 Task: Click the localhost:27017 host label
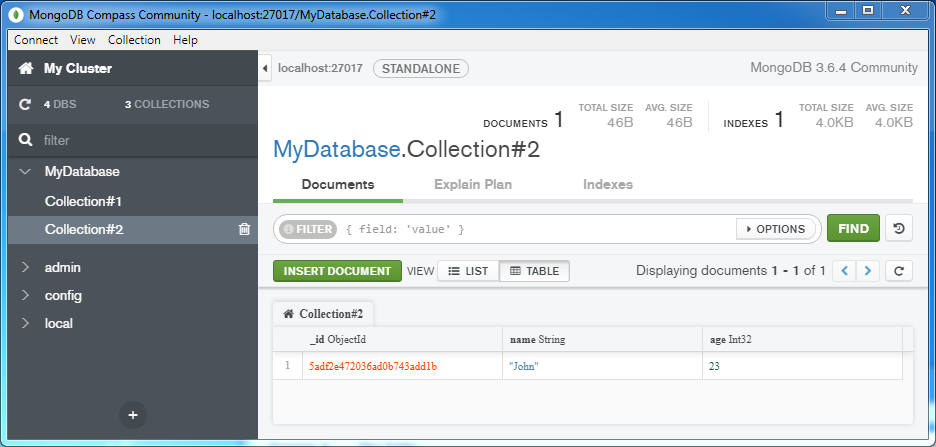pyautogui.click(x=321, y=69)
